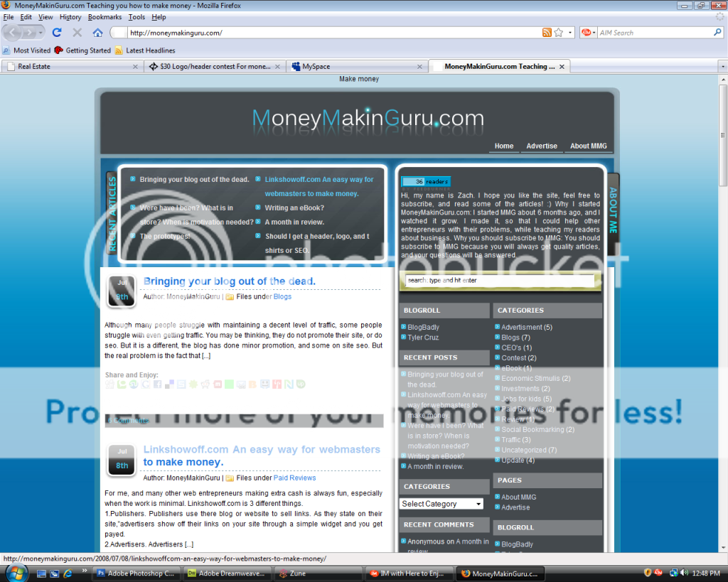Open the Help menu

coord(159,17)
